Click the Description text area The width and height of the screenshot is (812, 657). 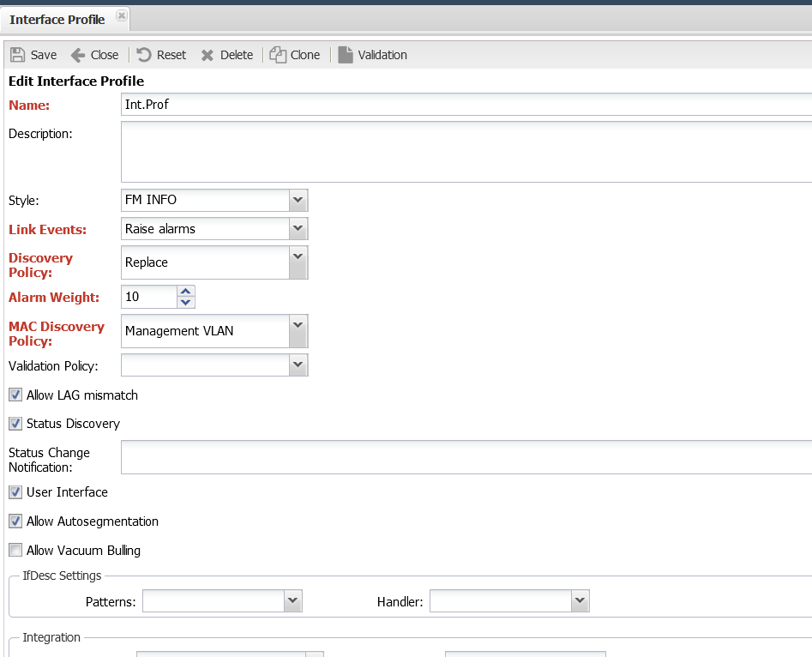point(466,152)
